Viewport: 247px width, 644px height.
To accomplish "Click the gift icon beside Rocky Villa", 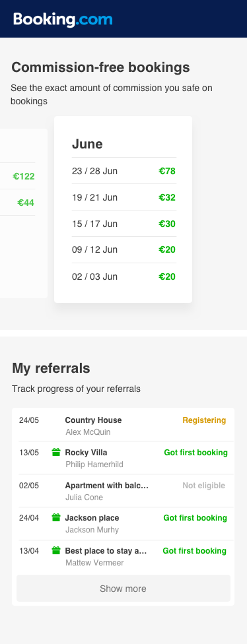I will coord(56,452).
